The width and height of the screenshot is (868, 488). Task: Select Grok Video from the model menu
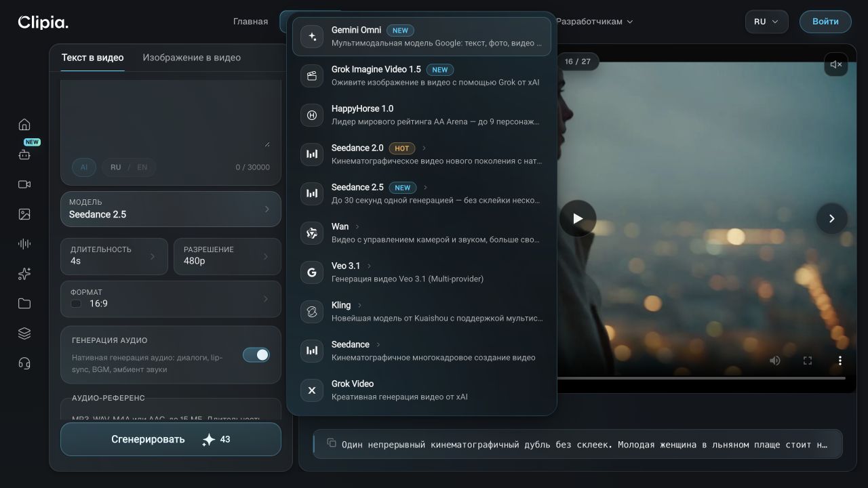click(x=422, y=390)
